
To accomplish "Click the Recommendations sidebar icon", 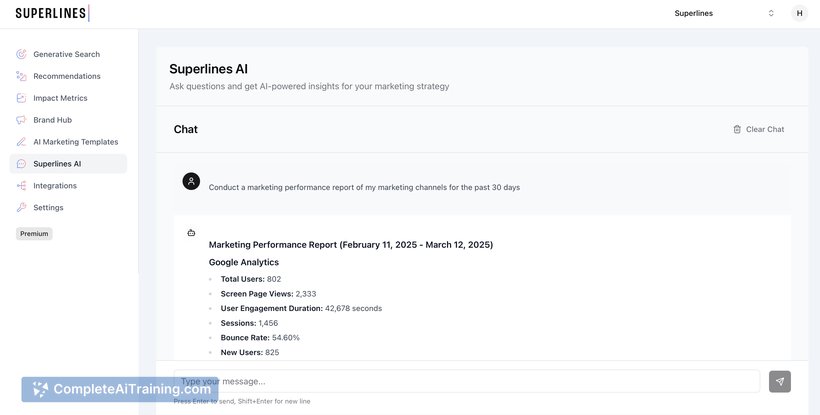I will click(21, 76).
